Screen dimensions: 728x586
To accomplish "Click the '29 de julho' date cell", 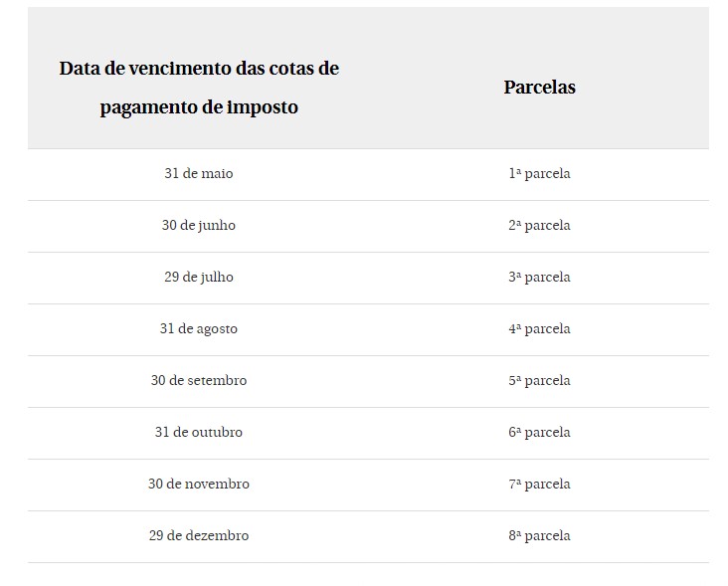I will [199, 278].
